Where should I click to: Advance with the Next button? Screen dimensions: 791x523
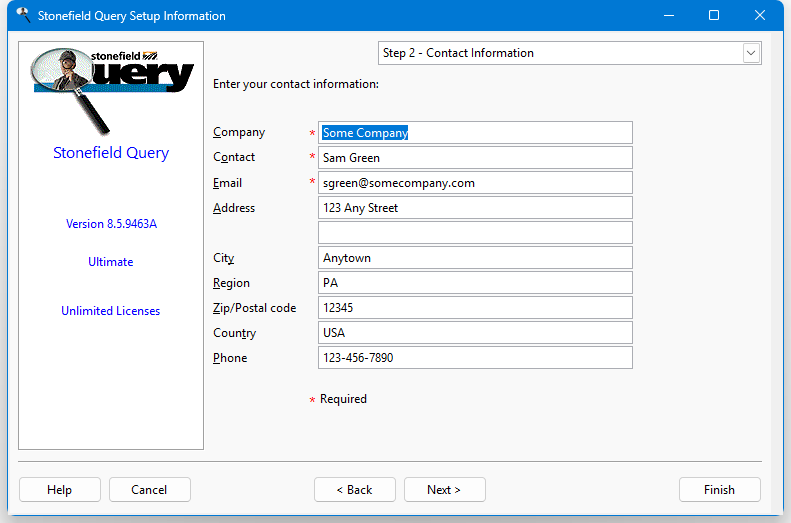point(444,490)
